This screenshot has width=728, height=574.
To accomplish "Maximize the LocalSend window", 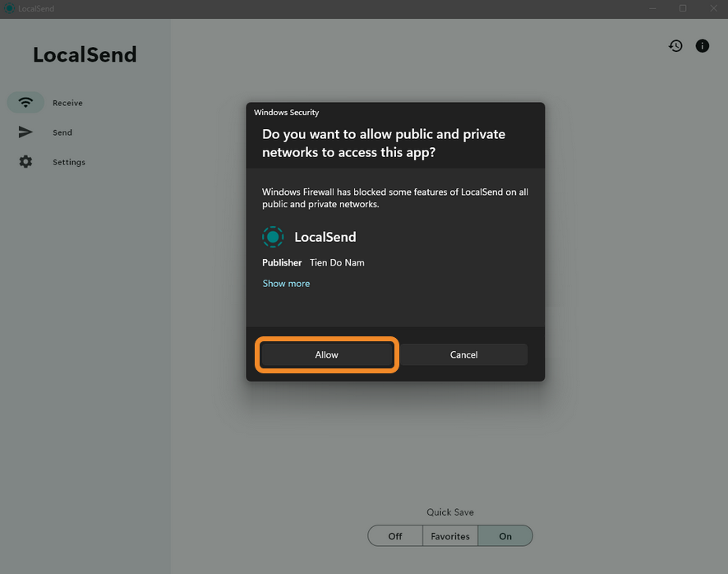I will coord(683,8).
